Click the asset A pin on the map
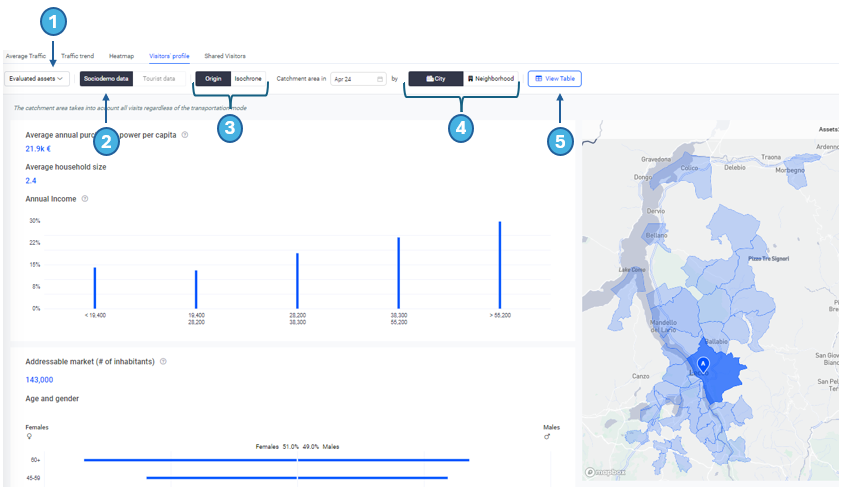The height and width of the screenshot is (487, 841). pos(703,365)
